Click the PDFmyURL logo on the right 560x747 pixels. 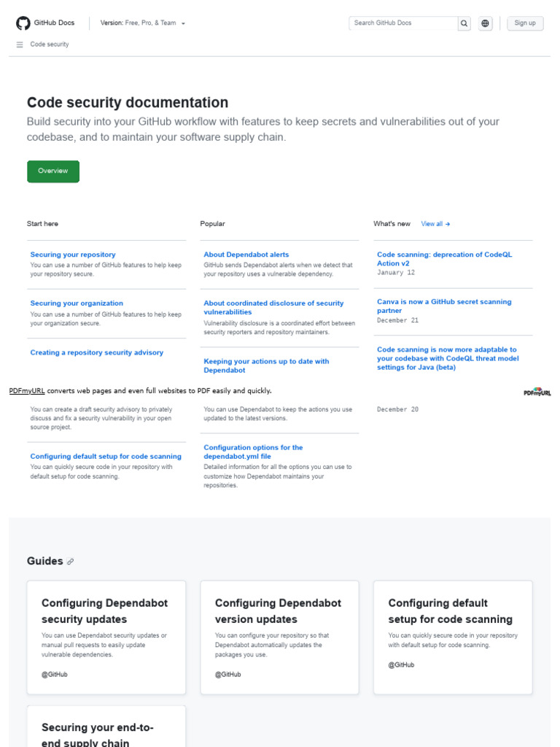tap(537, 392)
